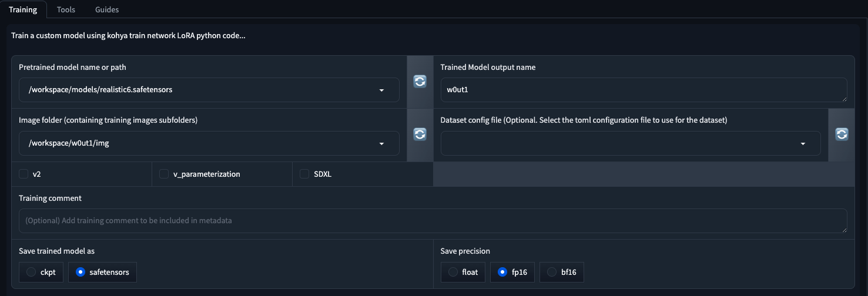Choose safetensors model format
The width and height of the screenshot is (868, 296).
[81, 273]
